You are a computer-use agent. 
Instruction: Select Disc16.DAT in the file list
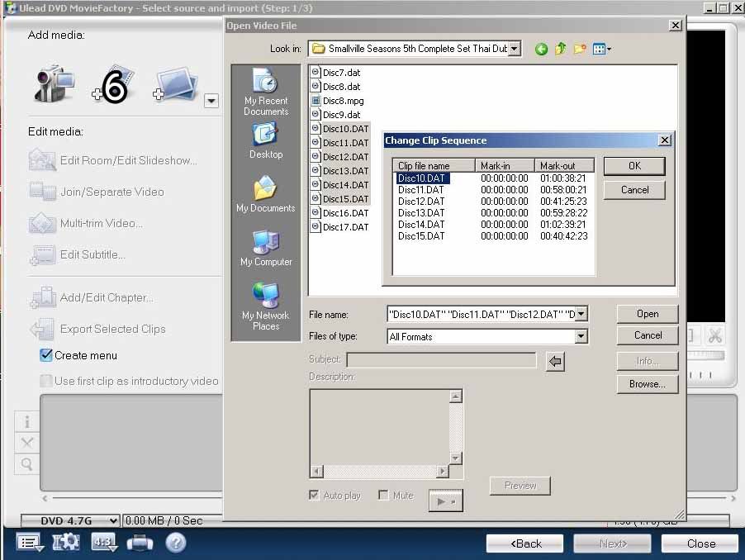click(345, 213)
